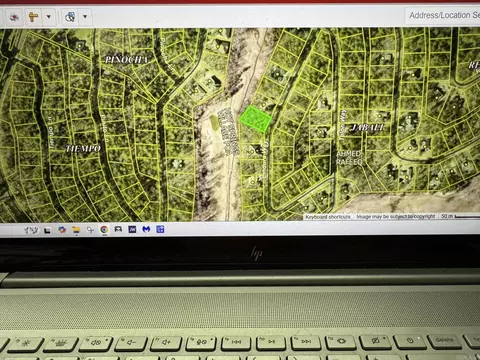Image resolution: width=480 pixels, height=360 pixels.
Task: Open the taskbar search highlight icon
Action: (31, 230)
